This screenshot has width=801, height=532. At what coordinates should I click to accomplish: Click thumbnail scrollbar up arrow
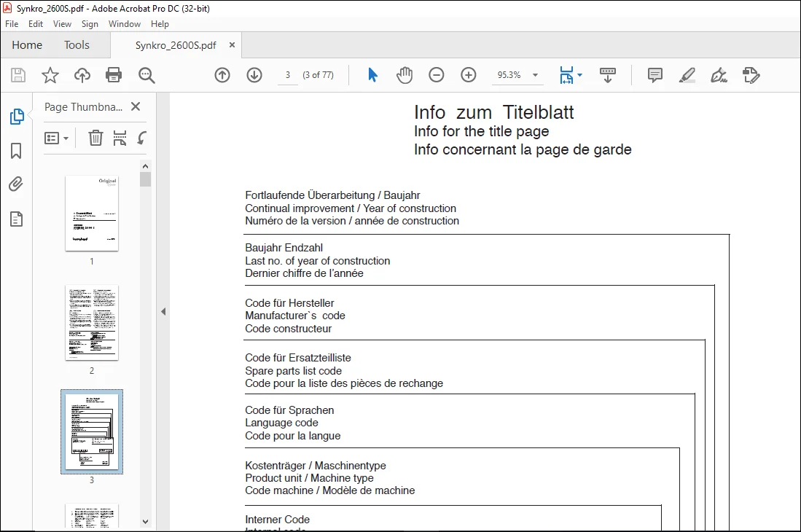tap(145, 166)
